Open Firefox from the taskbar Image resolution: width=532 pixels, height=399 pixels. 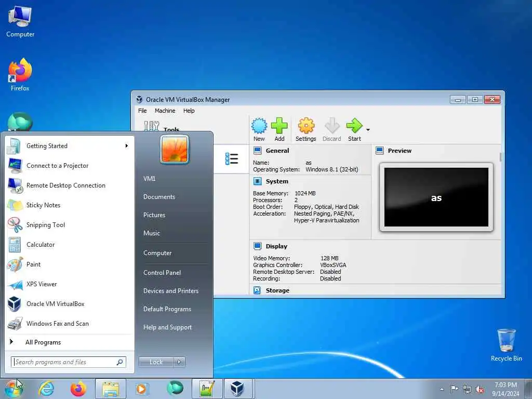[x=78, y=389]
